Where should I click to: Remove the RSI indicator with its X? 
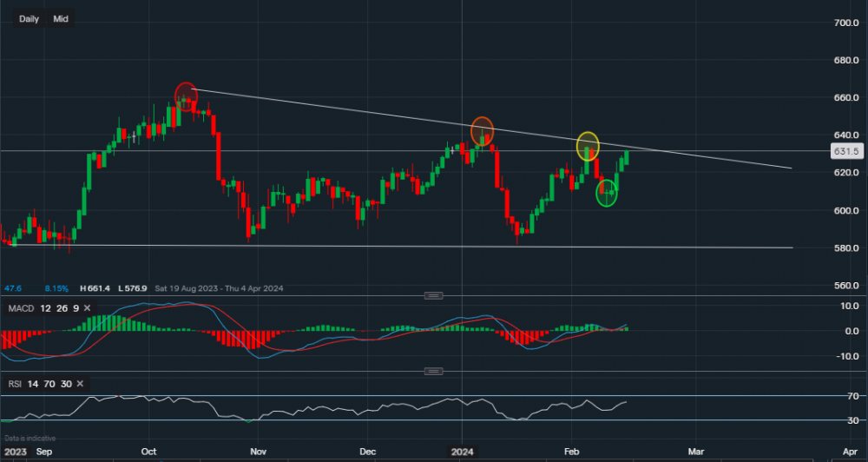(79, 383)
